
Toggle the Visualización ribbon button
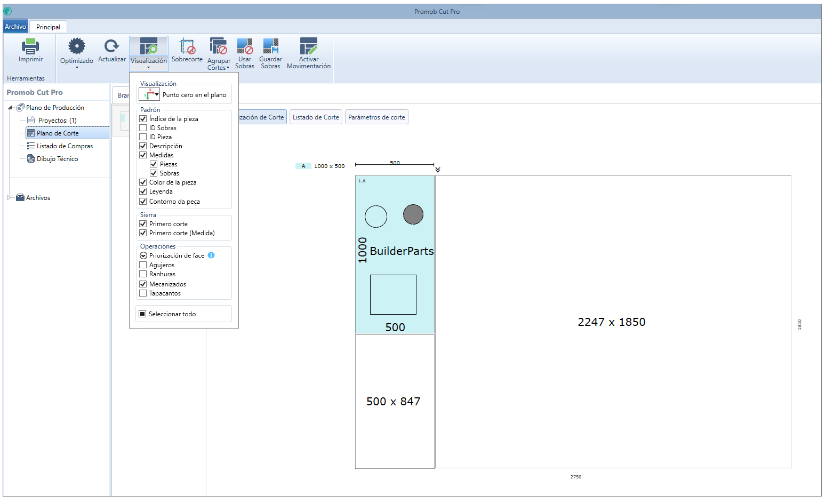(149, 53)
